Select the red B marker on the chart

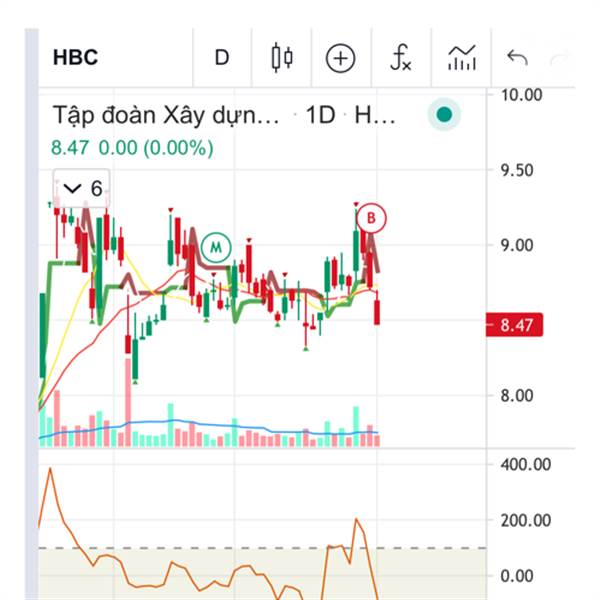pyautogui.click(x=371, y=218)
